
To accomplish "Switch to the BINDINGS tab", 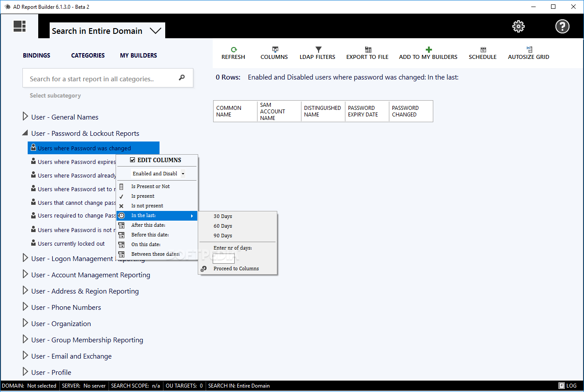I will click(36, 55).
